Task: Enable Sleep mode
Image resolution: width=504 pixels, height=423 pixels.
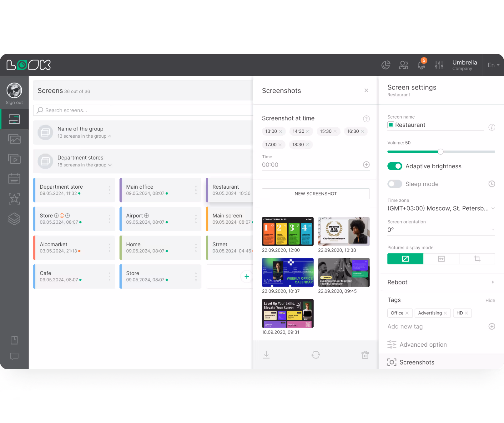Action: [395, 184]
